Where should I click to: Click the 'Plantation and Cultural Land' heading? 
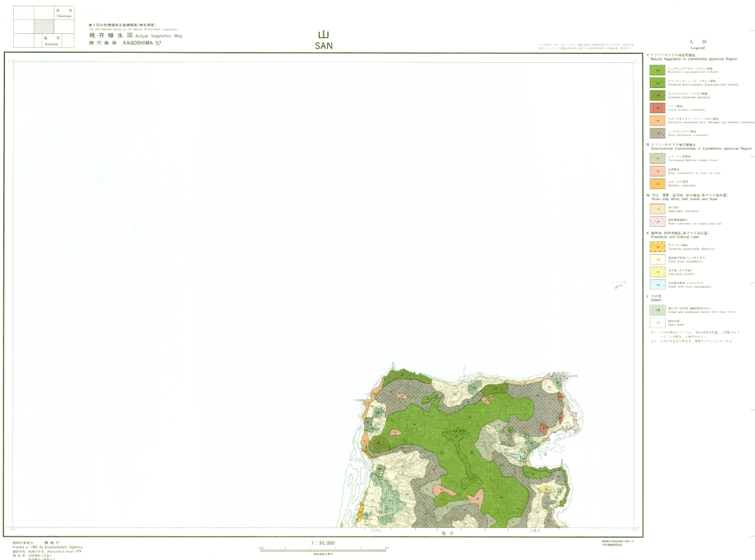676,236
